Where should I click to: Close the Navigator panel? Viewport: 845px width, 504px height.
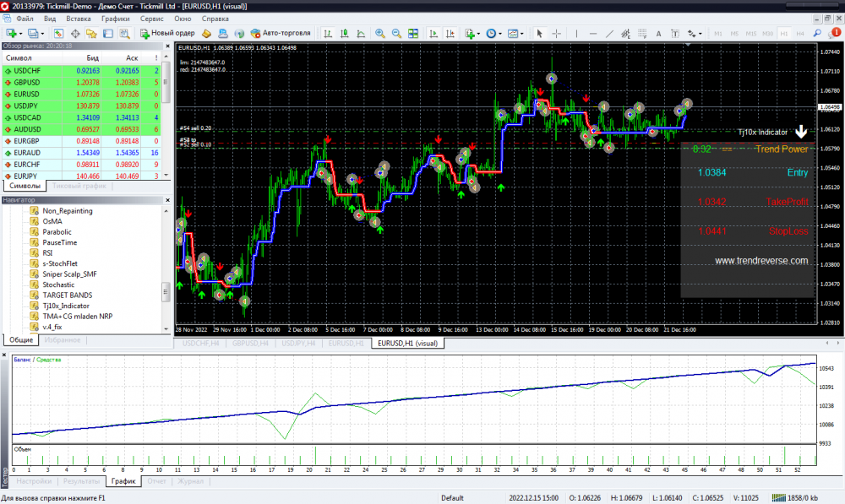(x=167, y=200)
